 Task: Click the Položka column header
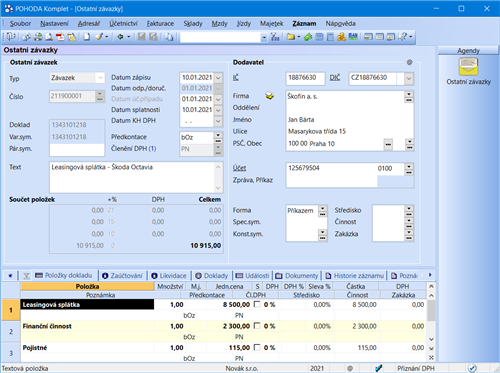click(87, 286)
